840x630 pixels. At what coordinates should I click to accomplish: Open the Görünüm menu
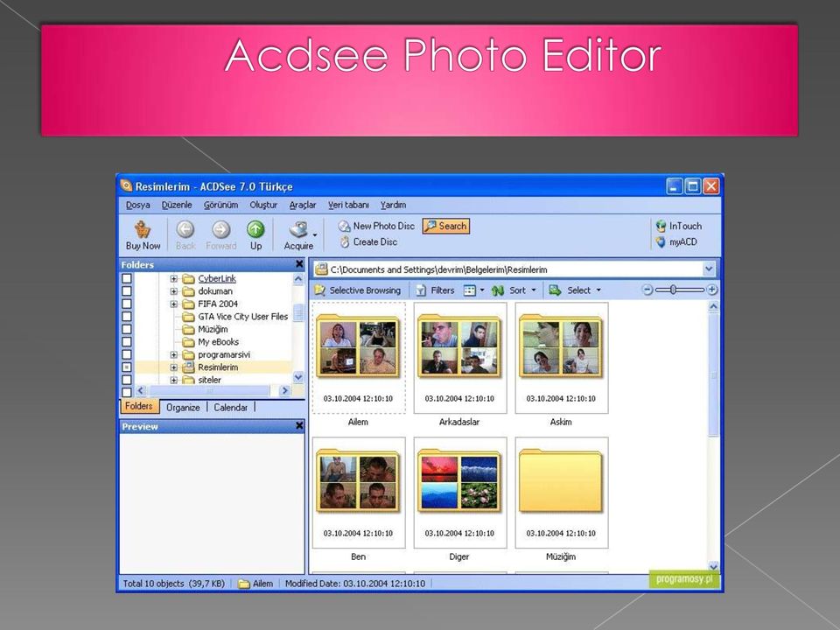pos(220,205)
